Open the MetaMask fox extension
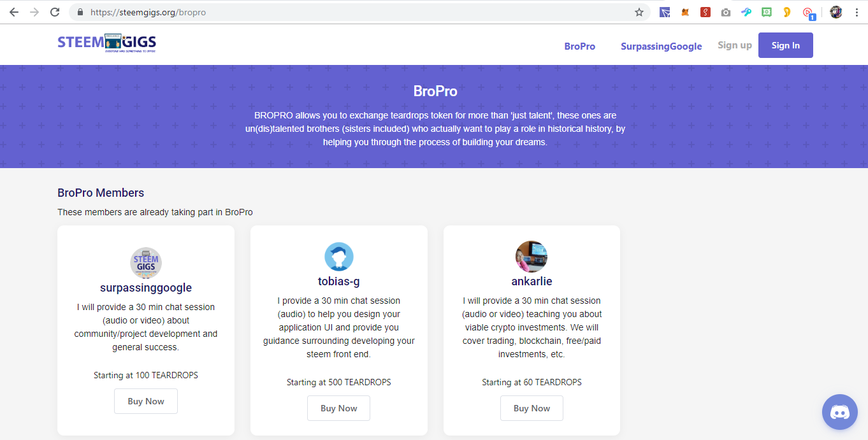Image resolution: width=868 pixels, height=440 pixels. coord(685,12)
